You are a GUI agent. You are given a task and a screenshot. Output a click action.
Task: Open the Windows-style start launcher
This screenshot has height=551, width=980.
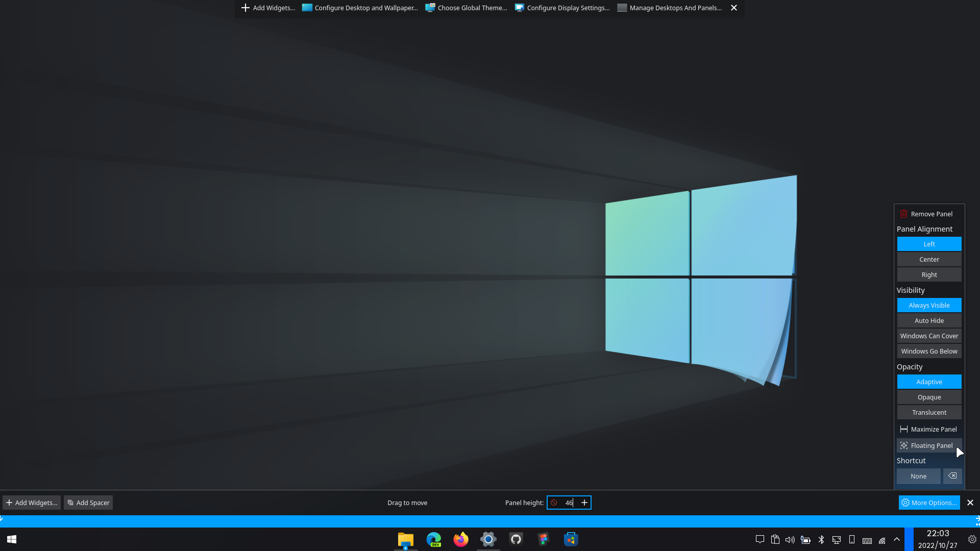tap(12, 539)
